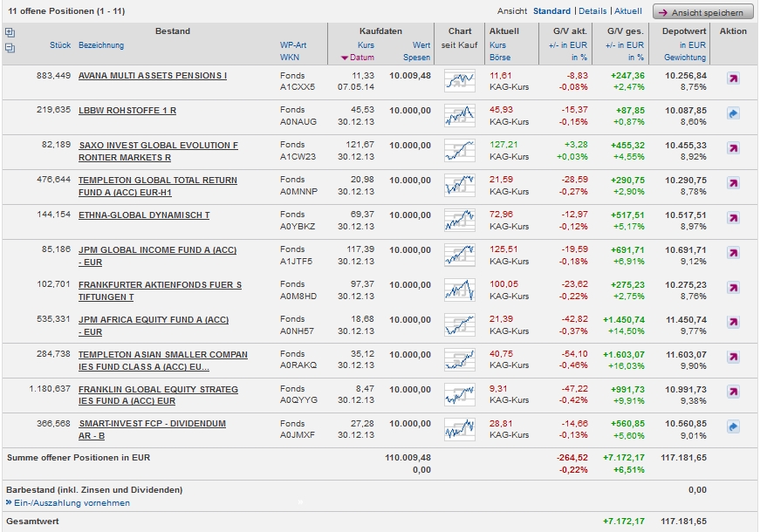This screenshot has height=532, width=767.
Task: Sort by Datum column with arrow
Action: pos(362,58)
